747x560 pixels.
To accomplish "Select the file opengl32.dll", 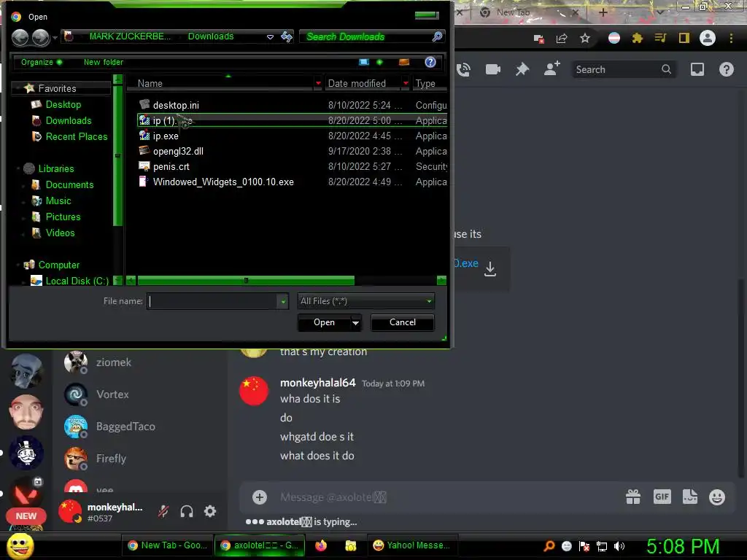I will click(178, 151).
